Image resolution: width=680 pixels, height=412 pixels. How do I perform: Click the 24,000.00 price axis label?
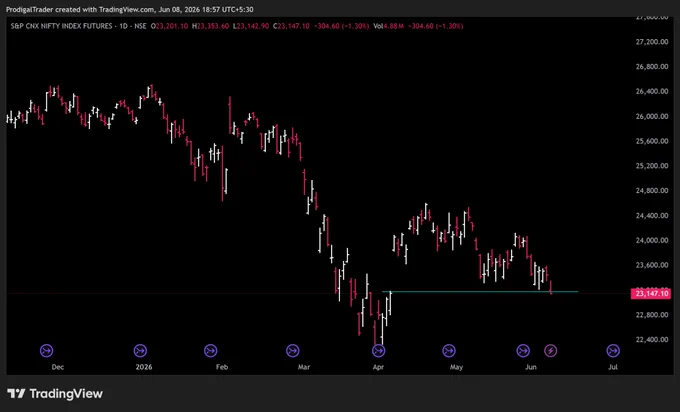(652, 240)
